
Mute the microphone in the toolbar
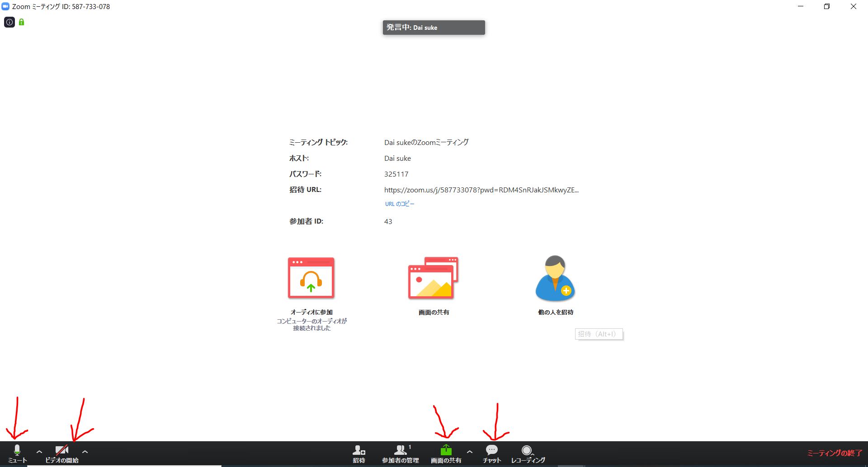pyautogui.click(x=17, y=453)
